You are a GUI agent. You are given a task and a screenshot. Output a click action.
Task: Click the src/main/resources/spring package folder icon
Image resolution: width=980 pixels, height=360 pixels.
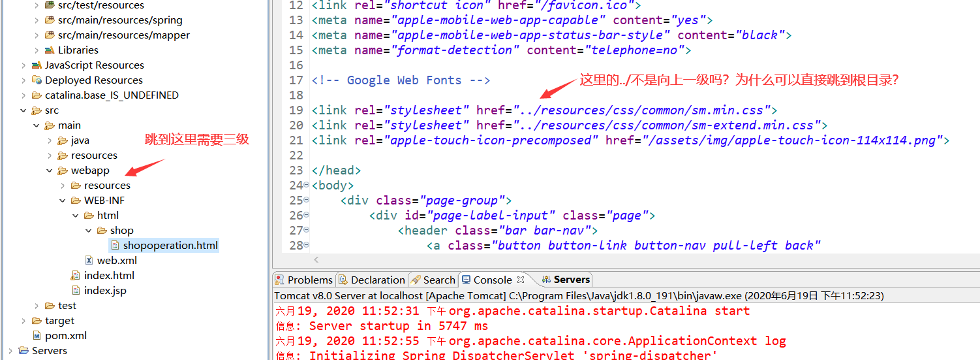tap(50, 20)
